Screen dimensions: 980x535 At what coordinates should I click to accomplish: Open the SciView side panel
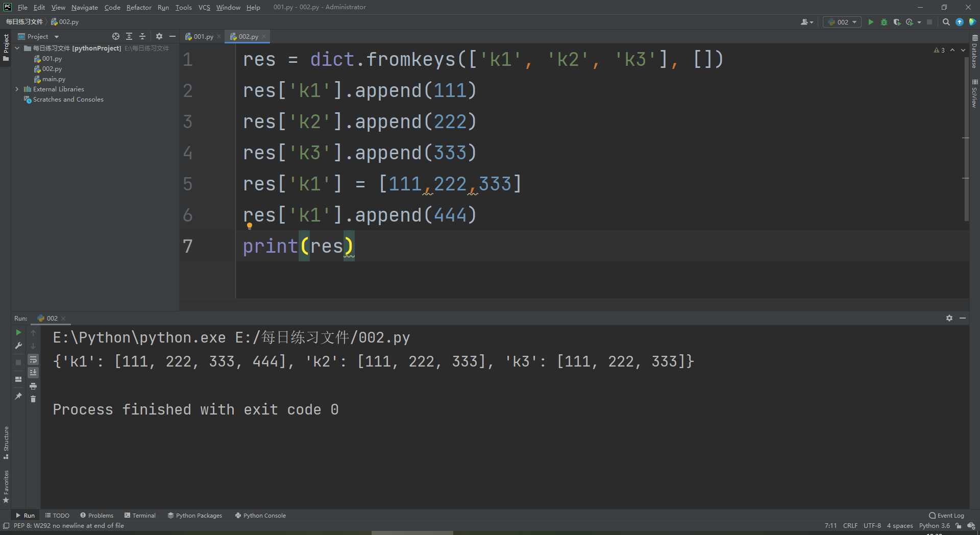pos(974,93)
